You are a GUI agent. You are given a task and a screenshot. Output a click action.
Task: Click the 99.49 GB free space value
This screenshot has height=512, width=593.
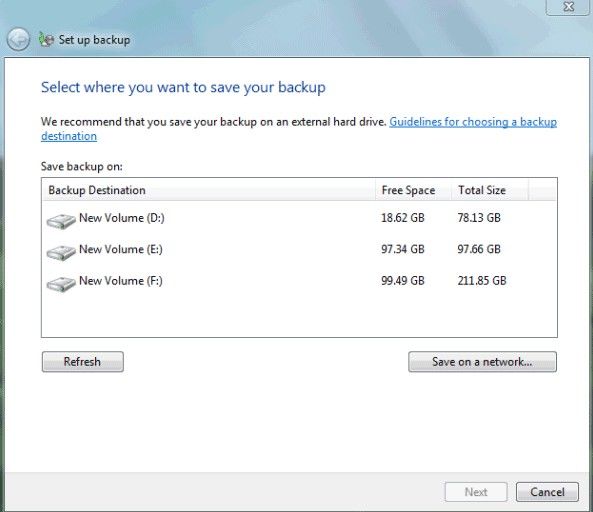click(403, 281)
